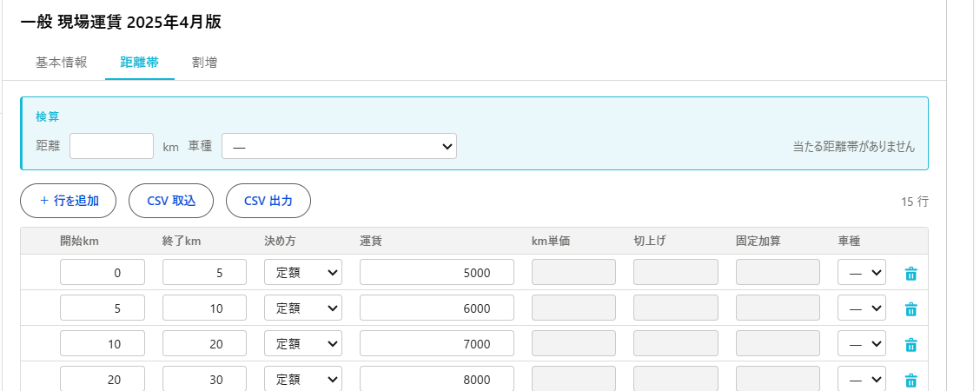
Task: Open the 基本情報 tab
Action: tap(61, 63)
